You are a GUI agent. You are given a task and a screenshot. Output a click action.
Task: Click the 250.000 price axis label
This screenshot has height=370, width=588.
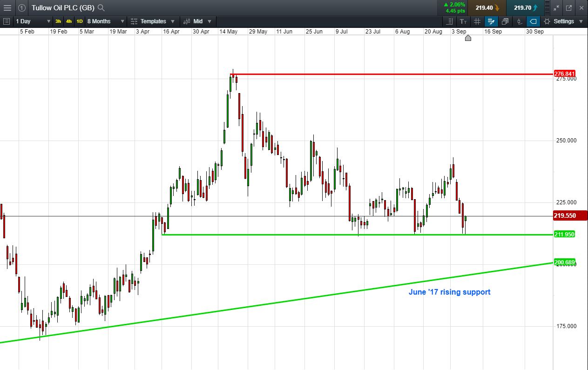coord(567,141)
